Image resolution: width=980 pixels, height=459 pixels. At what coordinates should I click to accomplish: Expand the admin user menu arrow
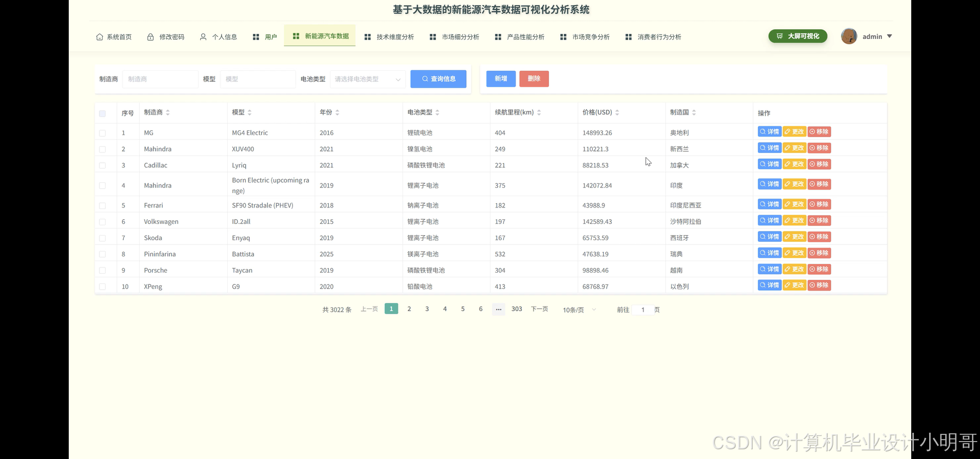pyautogui.click(x=890, y=36)
